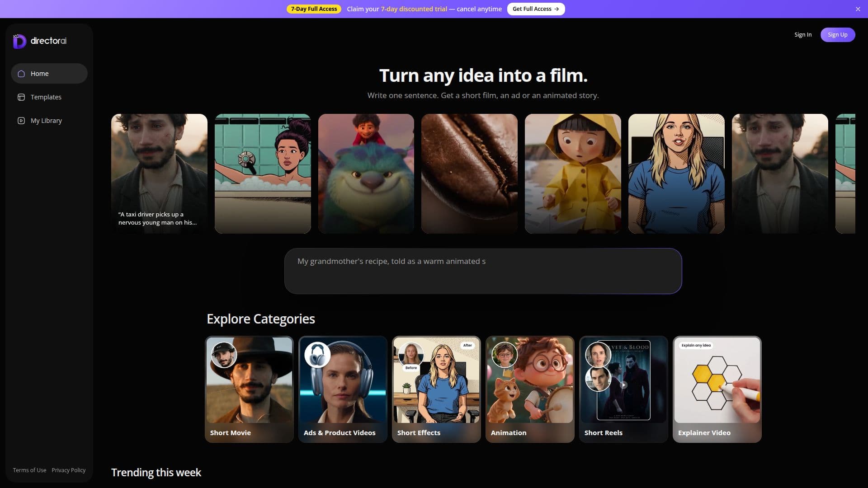
Task: Select the Animation category card
Action: (530, 389)
